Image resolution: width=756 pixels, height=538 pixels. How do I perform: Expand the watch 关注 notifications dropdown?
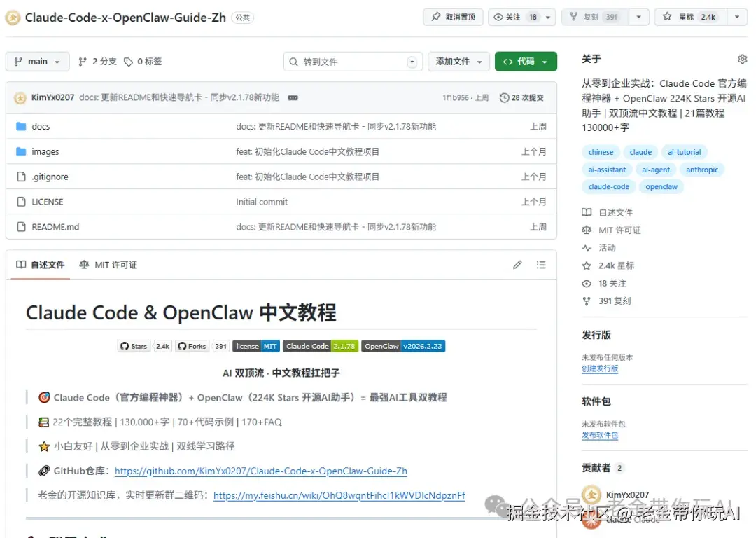point(547,18)
